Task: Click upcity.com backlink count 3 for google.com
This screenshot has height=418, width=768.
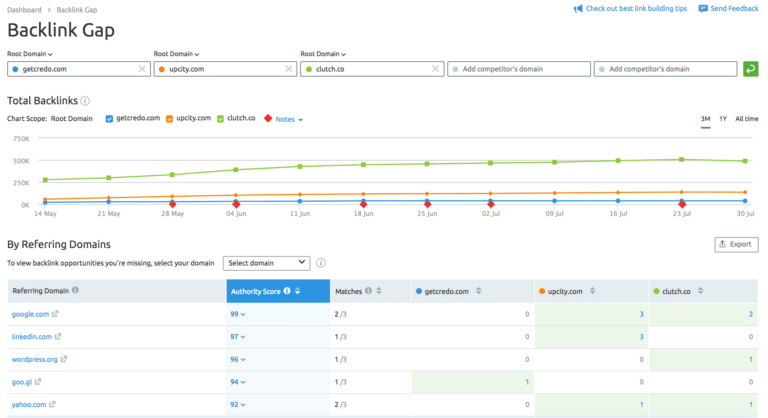Action: tap(641, 314)
